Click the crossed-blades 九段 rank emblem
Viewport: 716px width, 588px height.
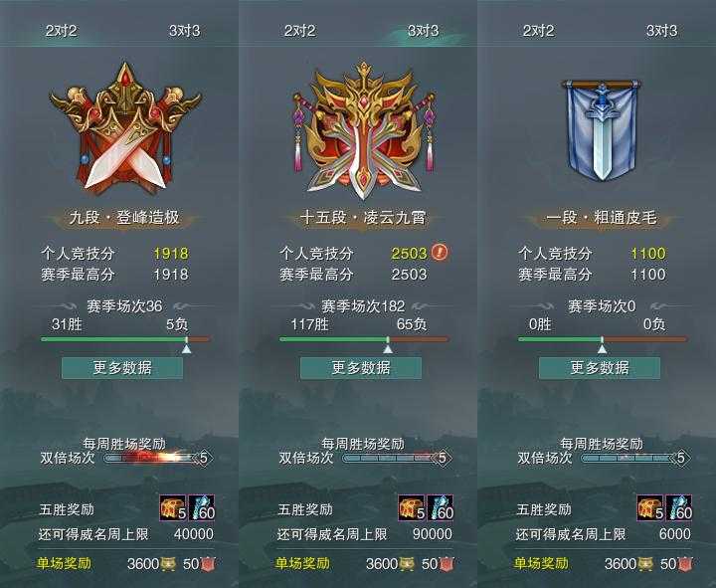coord(125,128)
